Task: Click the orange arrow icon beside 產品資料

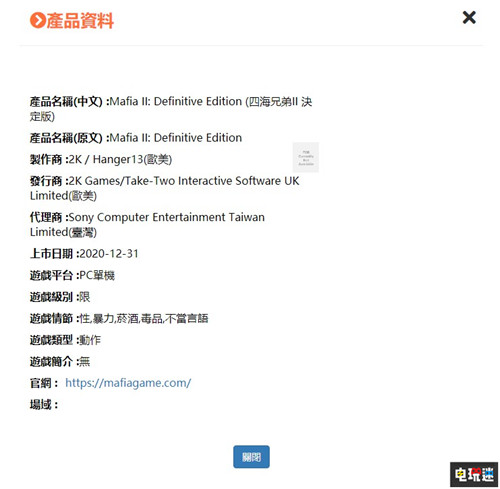Action: pyautogui.click(x=37, y=20)
